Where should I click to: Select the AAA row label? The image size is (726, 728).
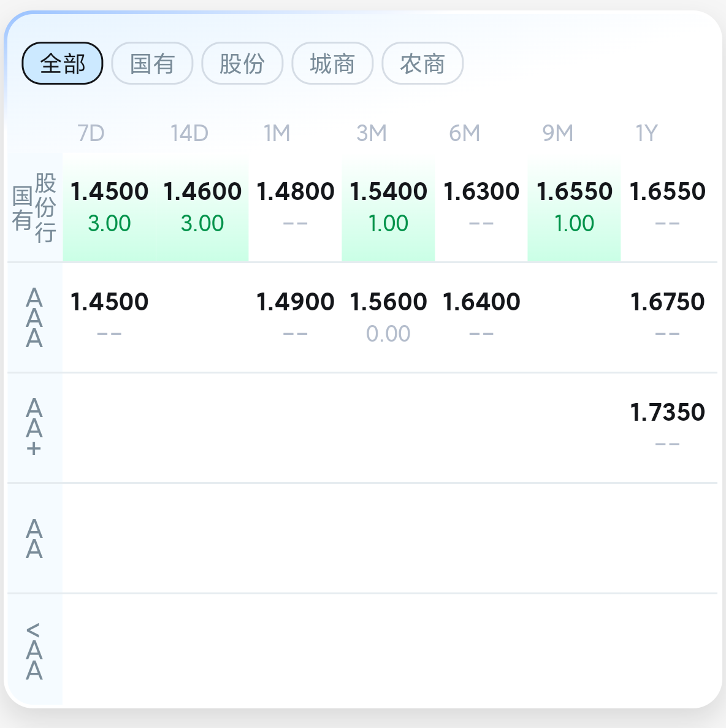pyautogui.click(x=34, y=318)
